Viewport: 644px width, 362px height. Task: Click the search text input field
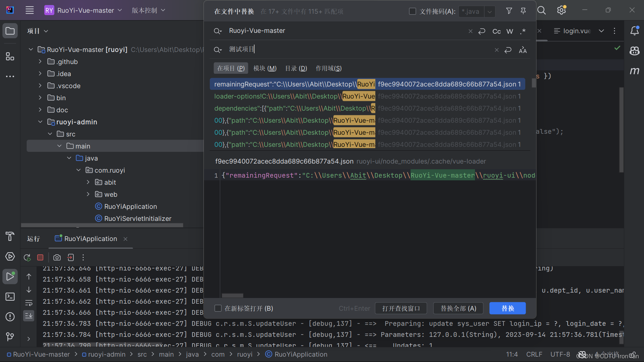[x=345, y=31]
